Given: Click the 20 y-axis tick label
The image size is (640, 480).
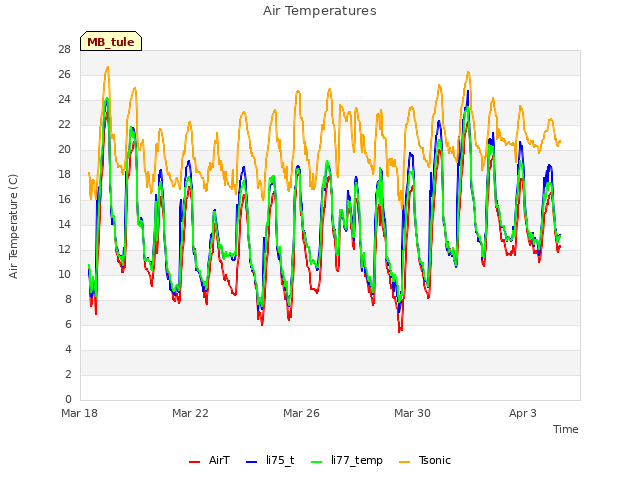Looking at the screenshot, I should (64, 149).
